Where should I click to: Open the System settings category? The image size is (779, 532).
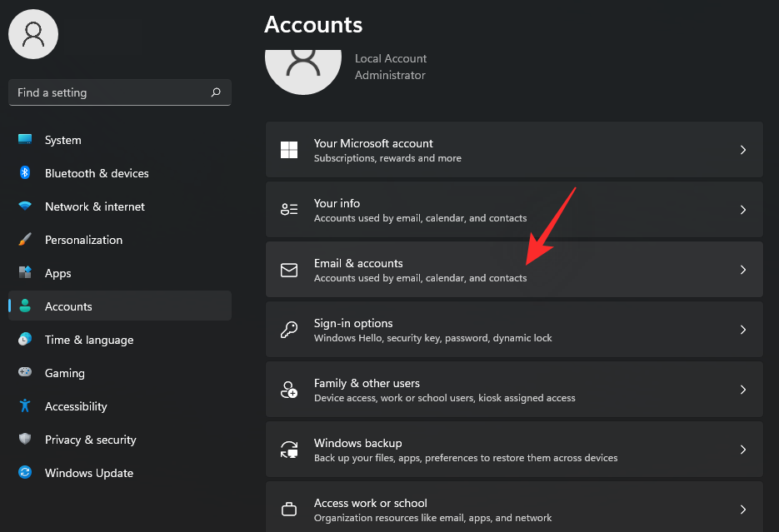click(63, 140)
